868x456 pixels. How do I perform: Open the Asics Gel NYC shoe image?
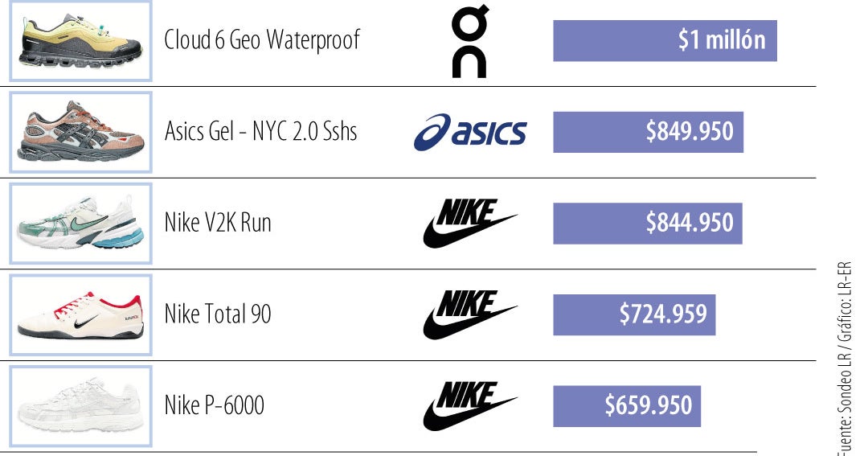(81, 132)
